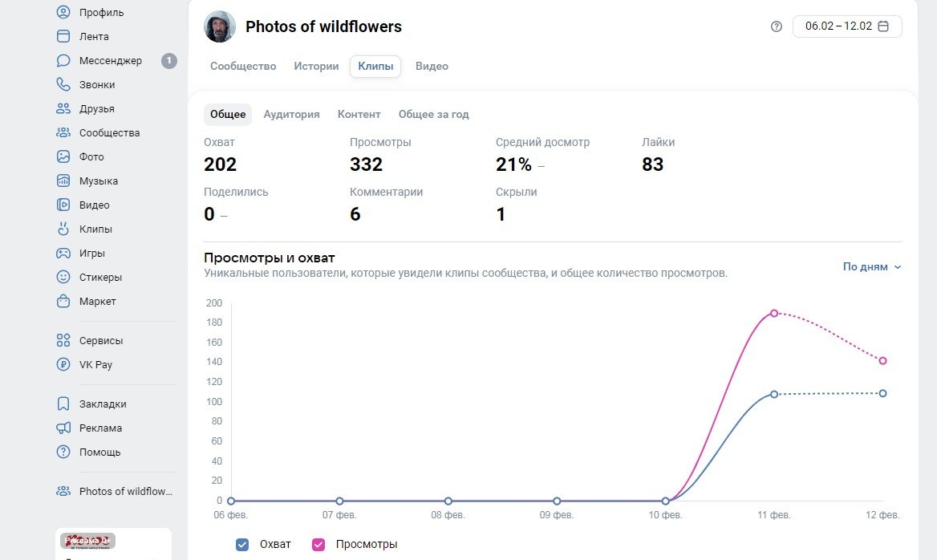The height and width of the screenshot is (560, 937).
Task: Uncheck the Охват chart series checkbox
Action: click(x=242, y=545)
